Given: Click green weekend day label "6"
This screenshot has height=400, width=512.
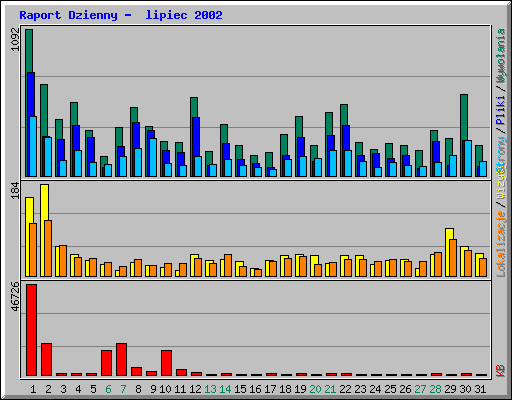Looking at the screenshot, I should coord(108,389).
